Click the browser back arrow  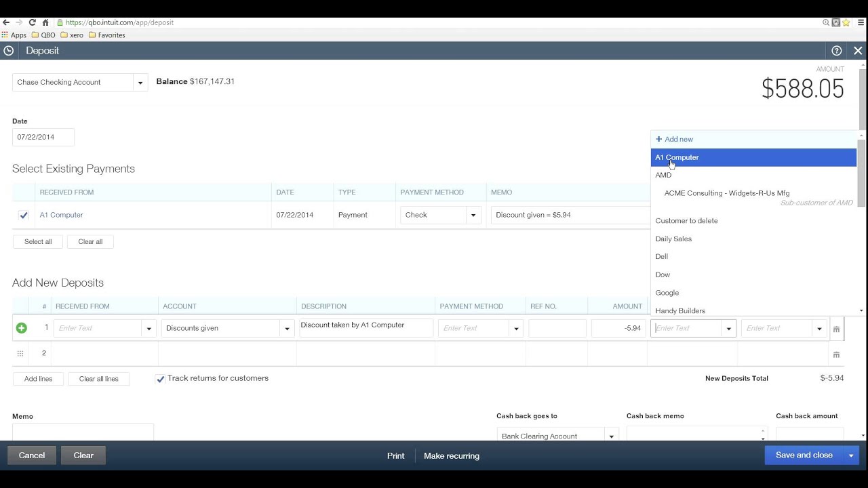[x=6, y=22]
